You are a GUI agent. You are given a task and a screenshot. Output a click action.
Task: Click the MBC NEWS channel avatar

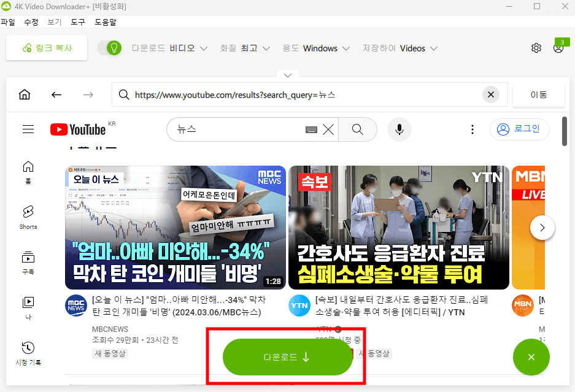click(76, 306)
